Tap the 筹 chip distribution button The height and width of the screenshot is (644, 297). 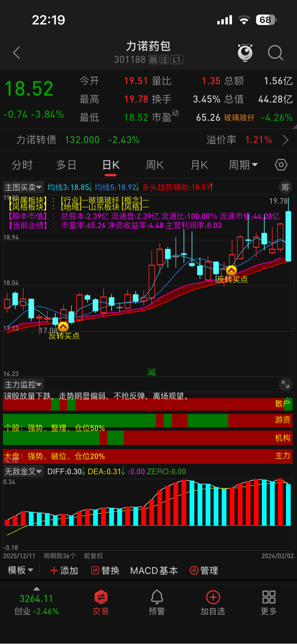point(285,187)
